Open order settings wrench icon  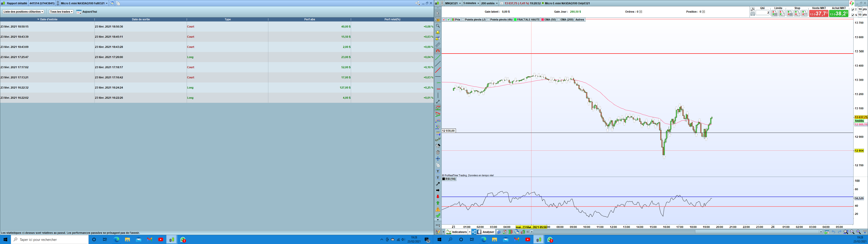coord(752,9)
